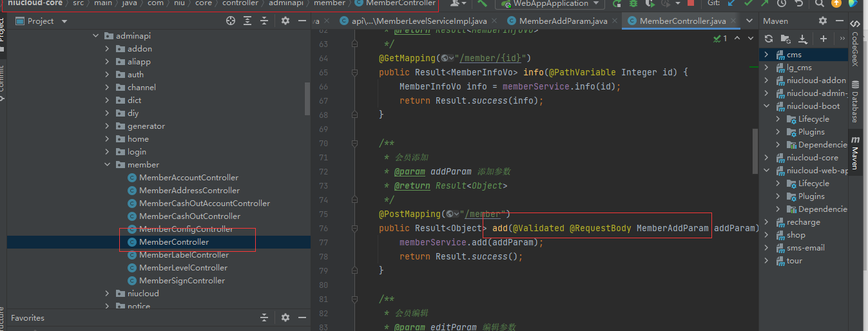Click Maven add project plus icon
This screenshot has width=868, height=331.
(x=823, y=39)
